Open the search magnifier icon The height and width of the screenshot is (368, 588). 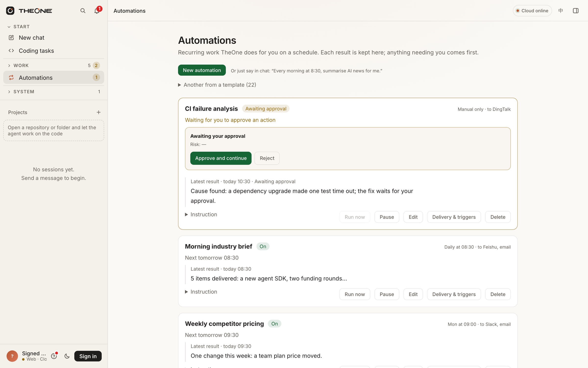83,11
